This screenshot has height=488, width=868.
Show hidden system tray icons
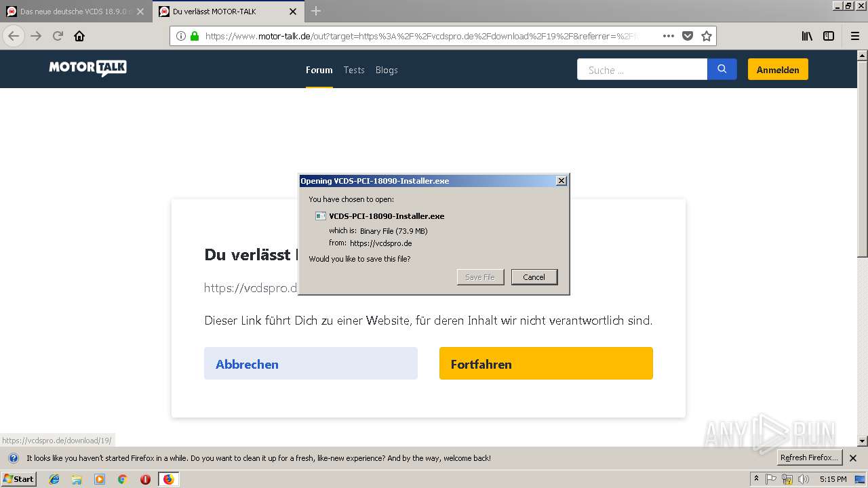point(756,479)
